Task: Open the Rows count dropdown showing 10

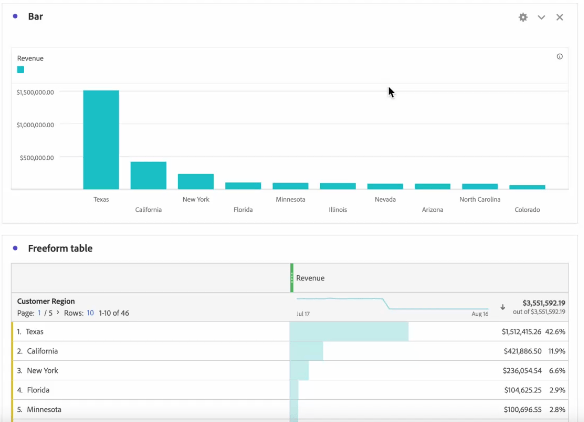Action: (90, 313)
